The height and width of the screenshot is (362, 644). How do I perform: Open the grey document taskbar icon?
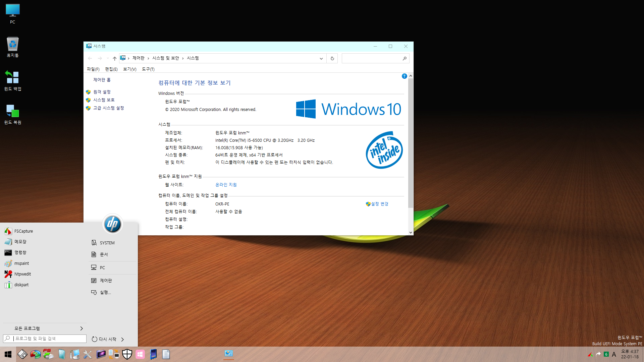pos(166,354)
